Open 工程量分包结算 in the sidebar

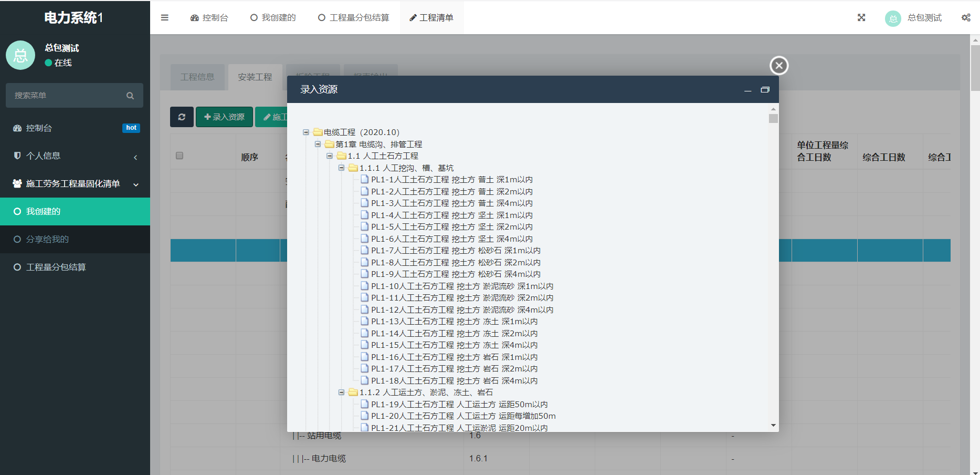click(75, 267)
